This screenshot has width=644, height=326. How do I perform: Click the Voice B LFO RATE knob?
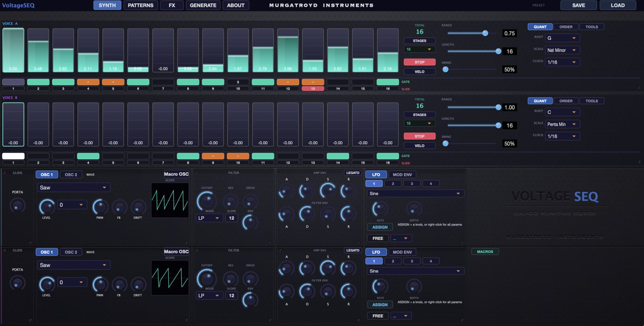pyautogui.click(x=380, y=287)
